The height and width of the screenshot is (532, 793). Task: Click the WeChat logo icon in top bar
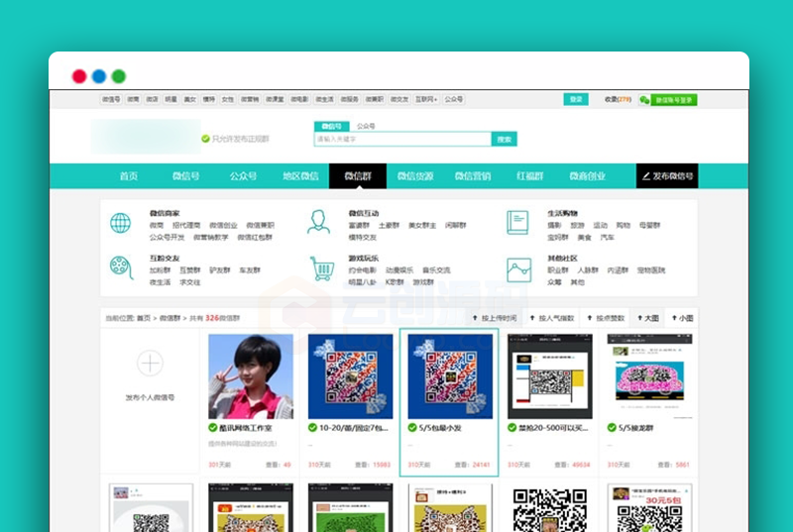(643, 100)
